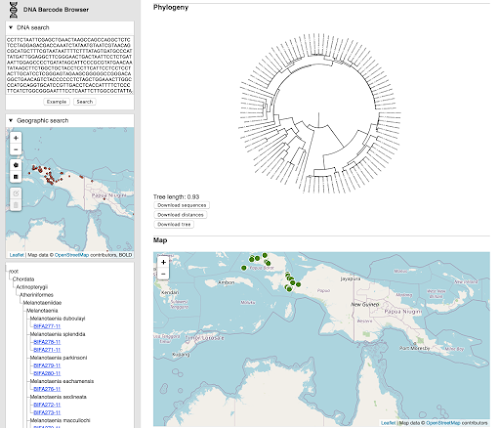Click Download sequences button

[182, 205]
